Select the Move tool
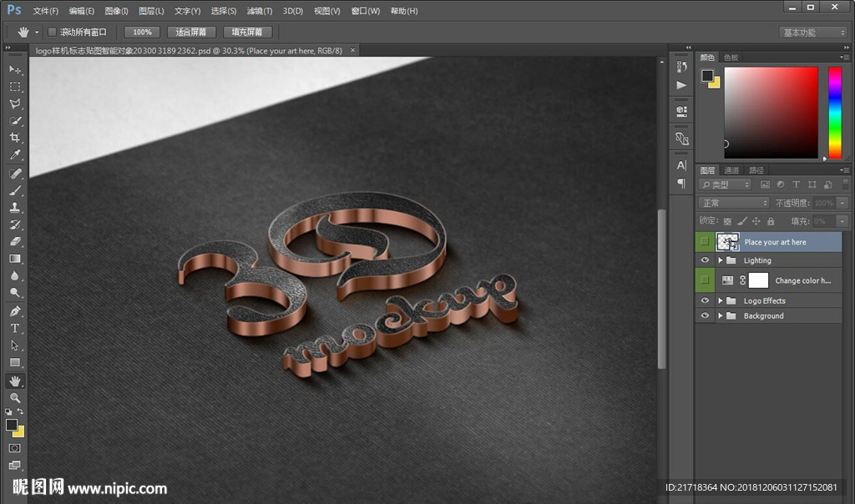The width and height of the screenshot is (855, 504). pos(15,69)
